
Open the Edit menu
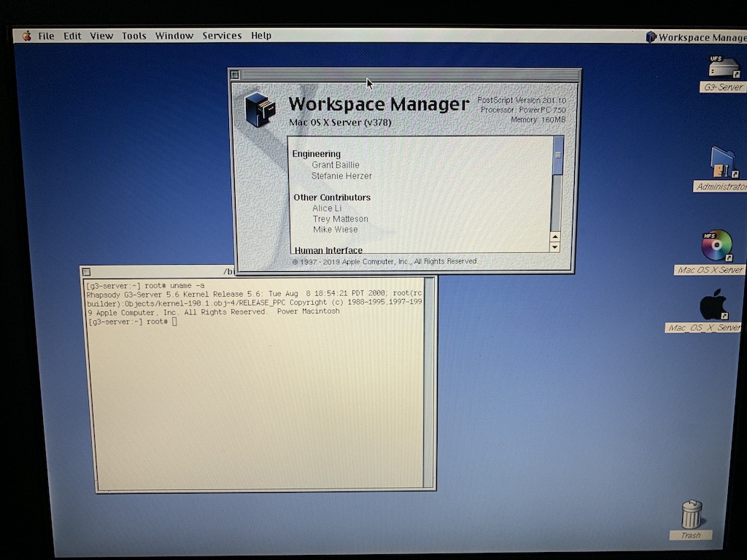(x=72, y=36)
